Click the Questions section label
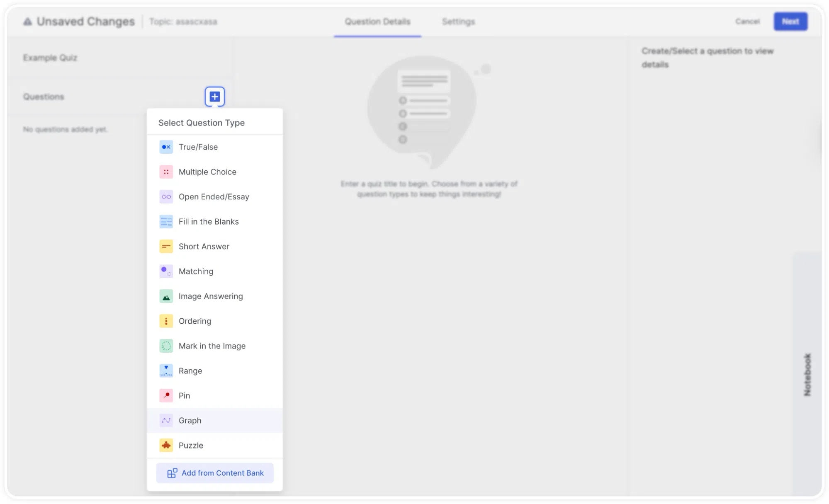Viewport: 829px width, 504px height. click(44, 97)
